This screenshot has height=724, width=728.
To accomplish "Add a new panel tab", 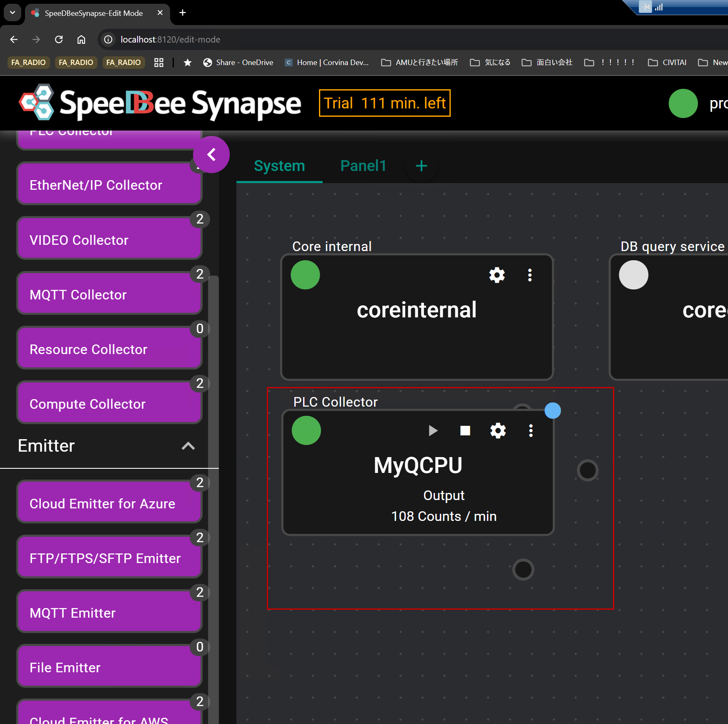I will [x=421, y=166].
